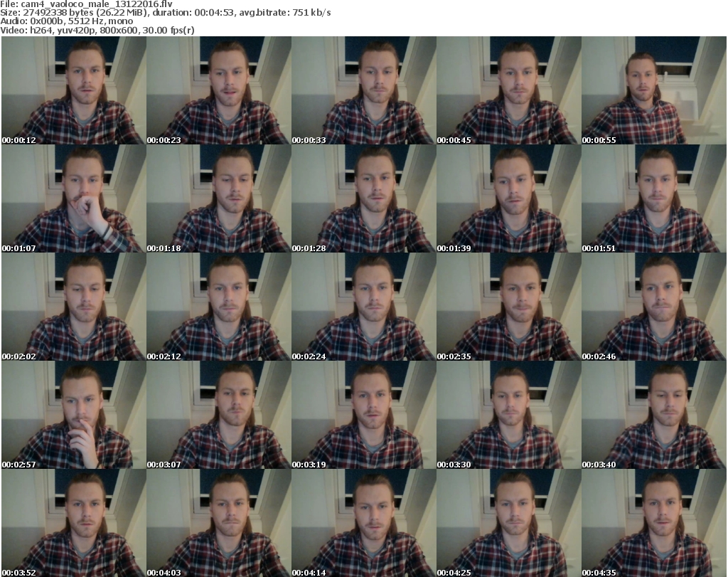View the 00:04:03 preview frame

click(x=219, y=523)
